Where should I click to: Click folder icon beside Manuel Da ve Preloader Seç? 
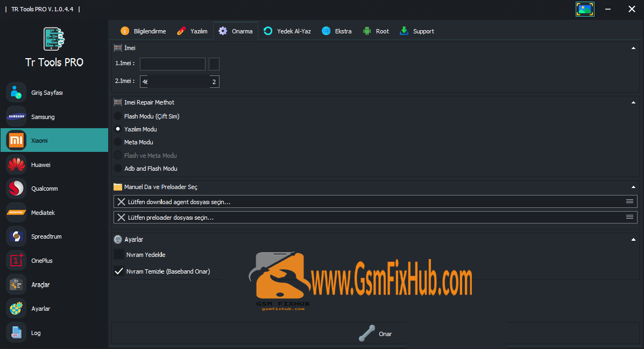coord(117,187)
